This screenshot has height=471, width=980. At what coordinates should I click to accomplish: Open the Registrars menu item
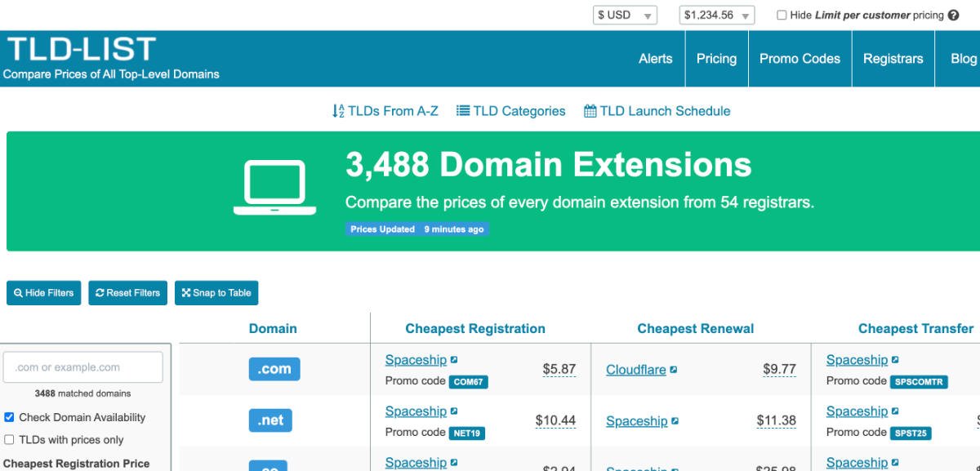point(893,59)
